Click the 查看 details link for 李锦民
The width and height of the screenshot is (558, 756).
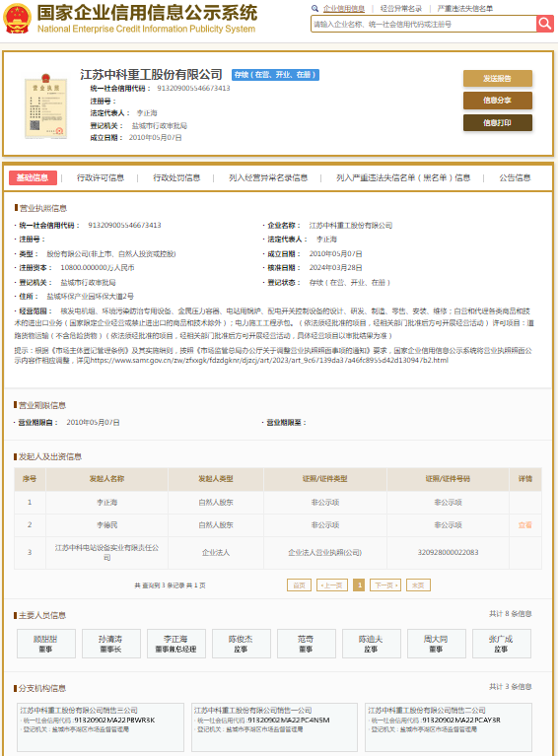[525, 525]
